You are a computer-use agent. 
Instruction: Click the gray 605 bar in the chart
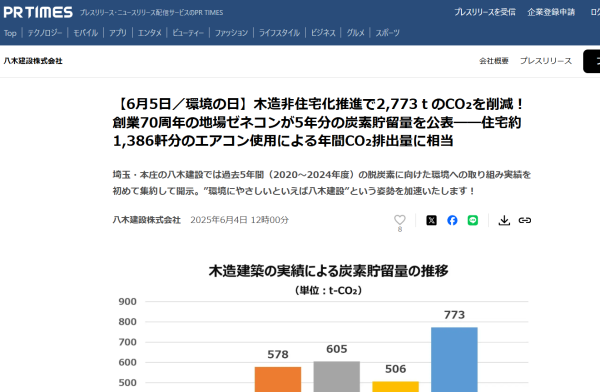click(337, 377)
